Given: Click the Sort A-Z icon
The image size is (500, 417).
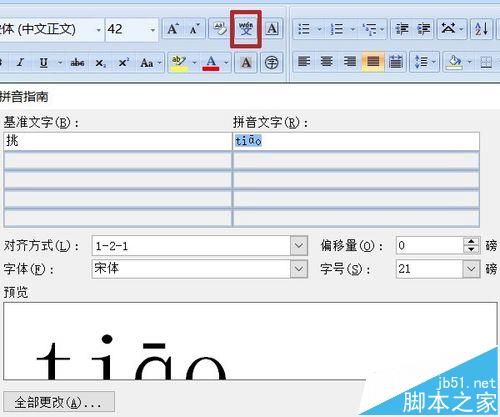Looking at the screenshot, I should [481, 29].
